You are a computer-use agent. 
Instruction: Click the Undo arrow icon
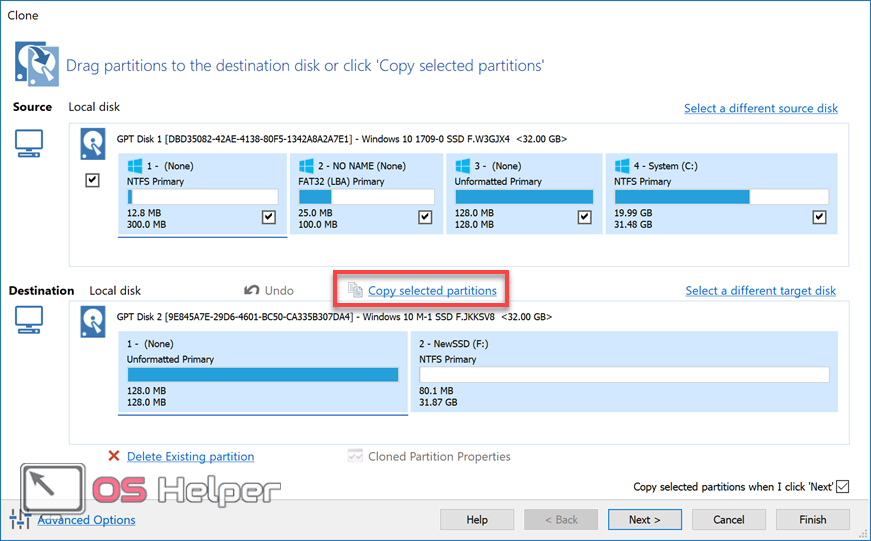252,290
